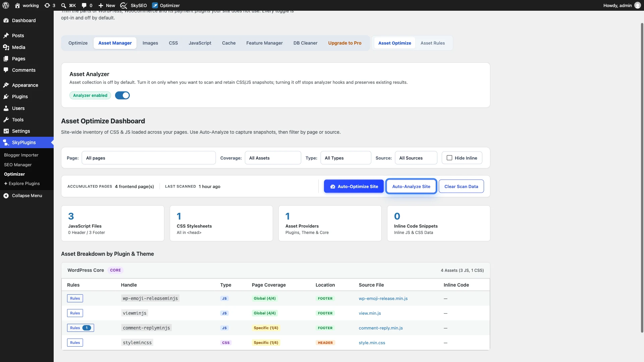Viewport: 644px width, 362px height.
Task: Click the comments bubble icon in the admin bar
Action: tap(84, 5)
